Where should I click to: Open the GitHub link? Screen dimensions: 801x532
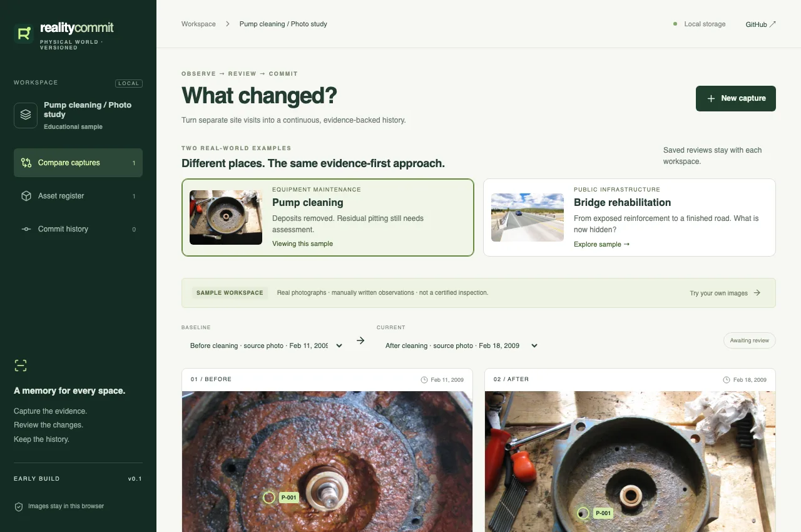(x=761, y=24)
